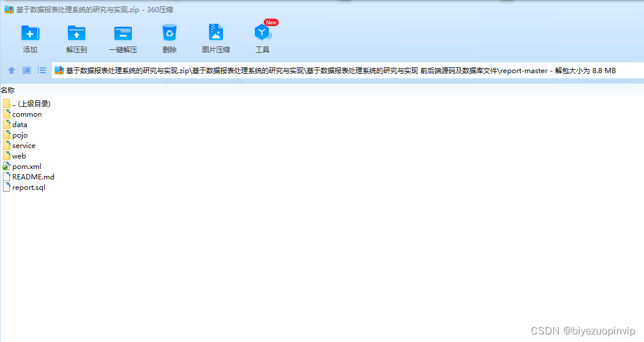Select the web folder
The width and height of the screenshot is (644, 342).
pyautogui.click(x=19, y=156)
